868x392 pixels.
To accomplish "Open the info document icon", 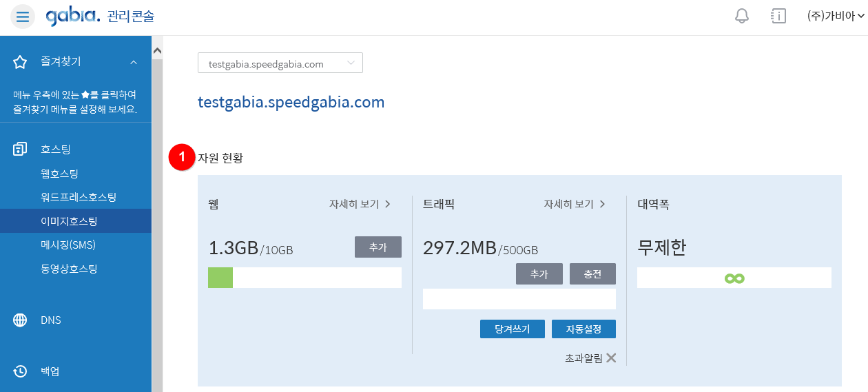I will click(778, 16).
